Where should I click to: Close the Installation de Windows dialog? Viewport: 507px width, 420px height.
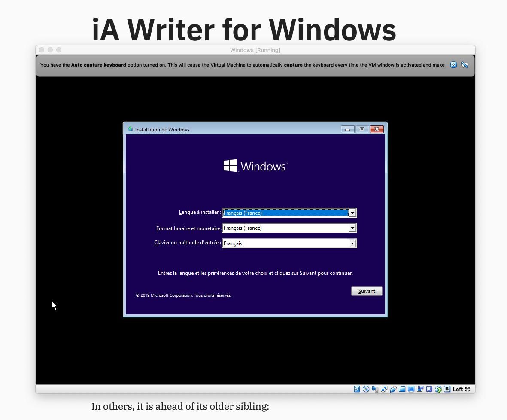click(376, 129)
